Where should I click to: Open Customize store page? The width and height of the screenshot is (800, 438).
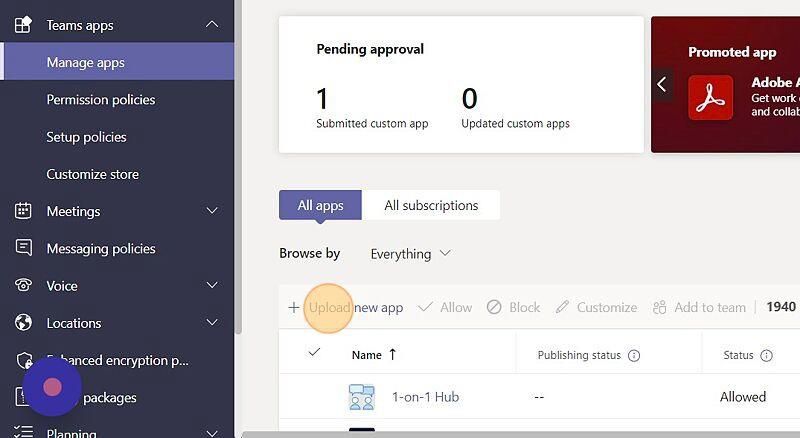pos(92,174)
